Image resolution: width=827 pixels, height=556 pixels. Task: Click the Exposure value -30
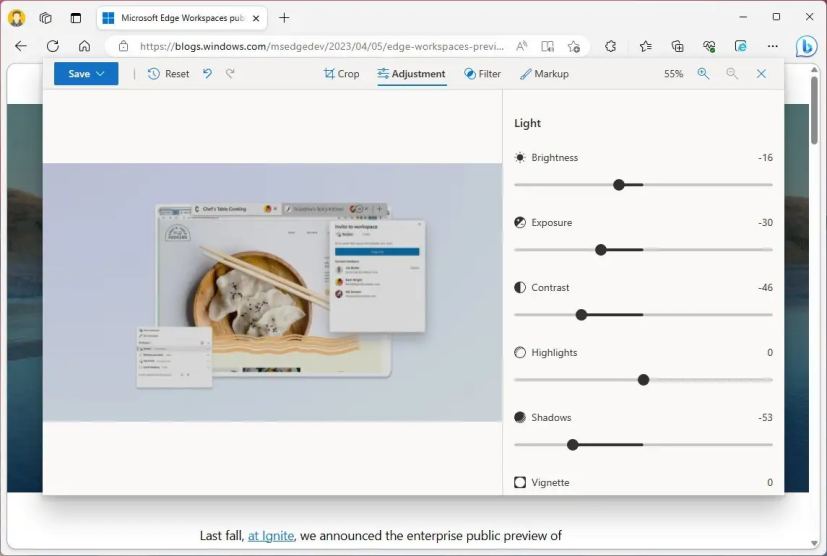click(x=765, y=223)
